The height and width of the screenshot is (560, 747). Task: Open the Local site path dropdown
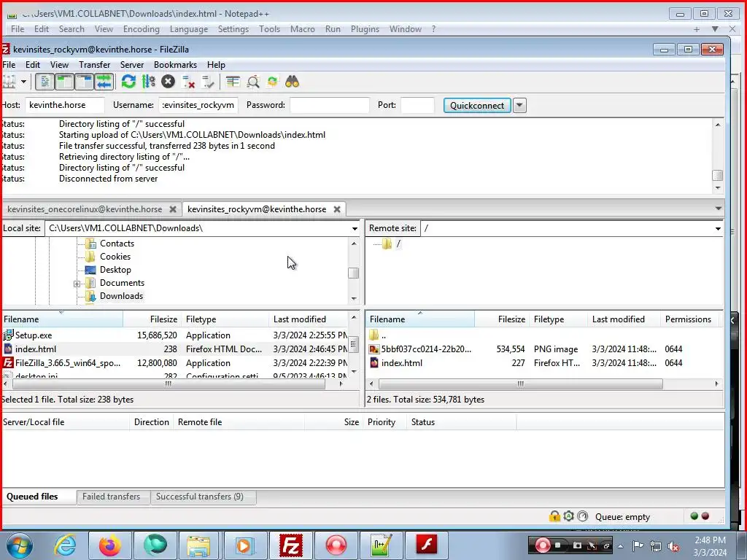[355, 228]
